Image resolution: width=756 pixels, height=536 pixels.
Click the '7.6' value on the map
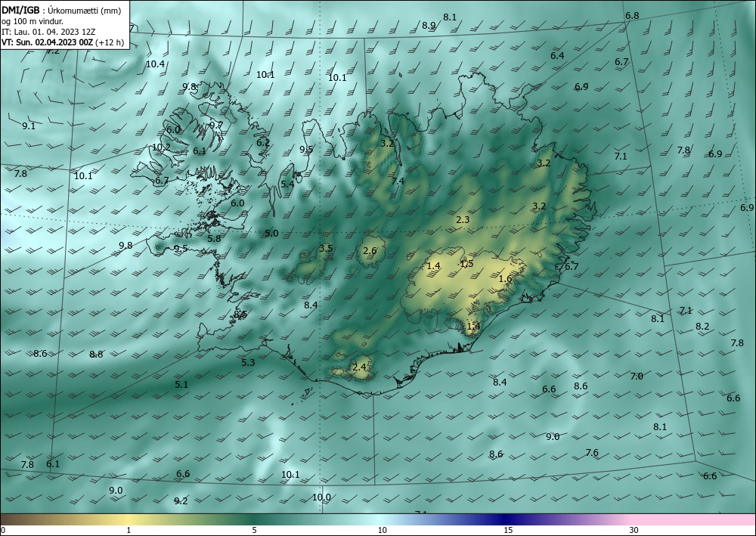coord(592,453)
